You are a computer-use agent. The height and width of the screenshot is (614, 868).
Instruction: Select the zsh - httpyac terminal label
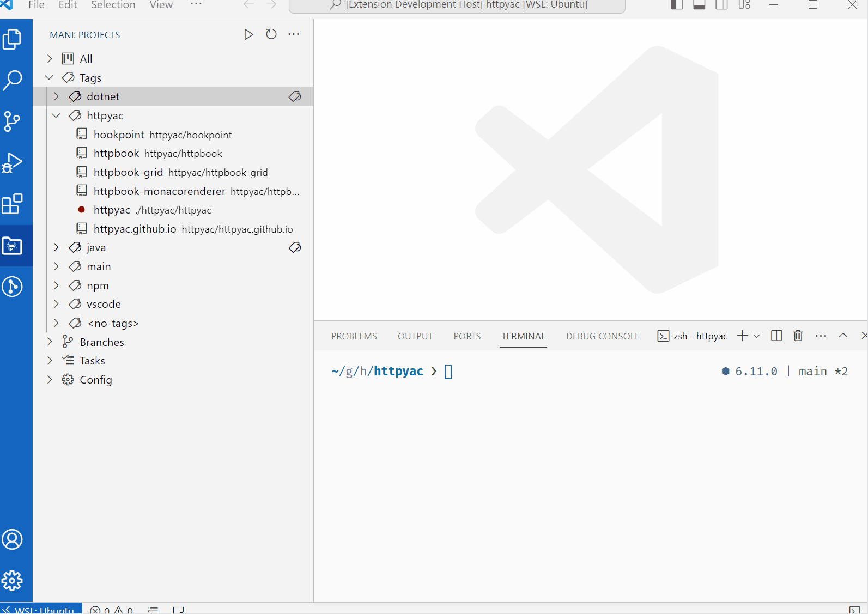(693, 336)
